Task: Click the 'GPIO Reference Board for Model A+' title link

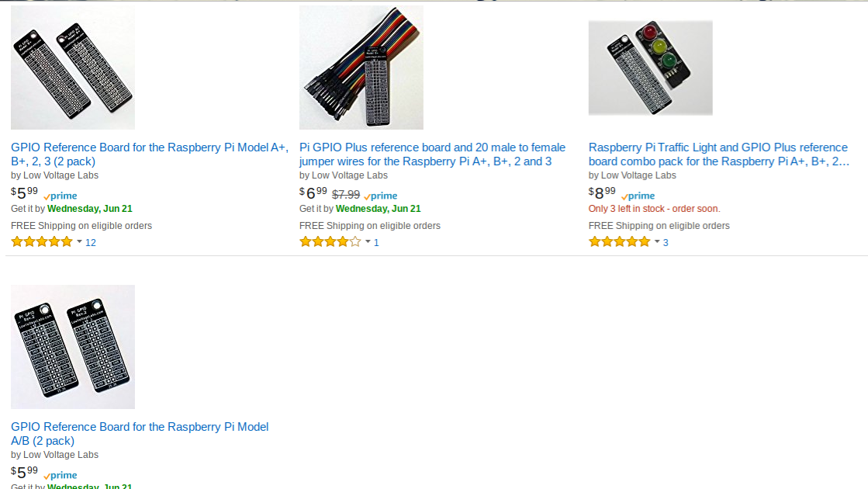Action: pyautogui.click(x=150, y=154)
